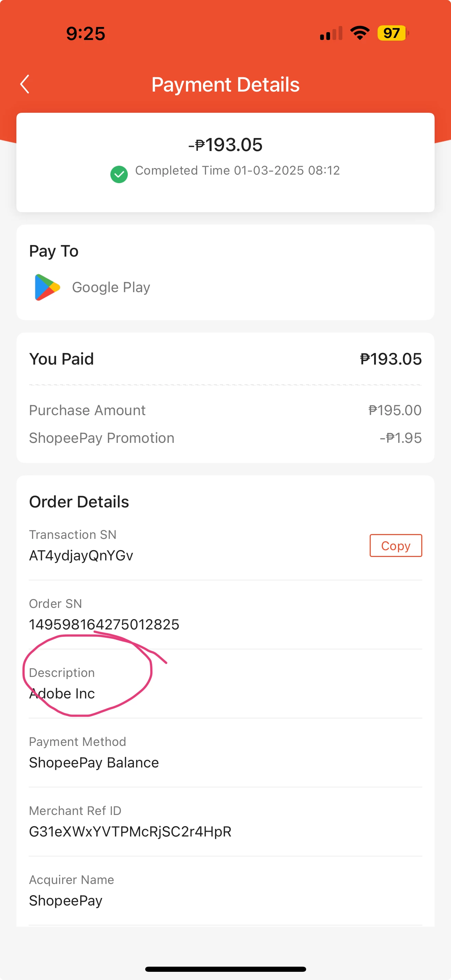Tap the cellular signal bars icon
451x980 pixels.
(331, 33)
